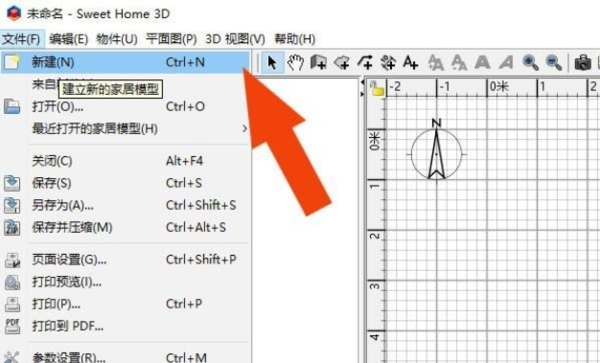This screenshot has height=363, width=600.
Task: Select the arrow selection tool in toolbar
Action: click(272, 62)
